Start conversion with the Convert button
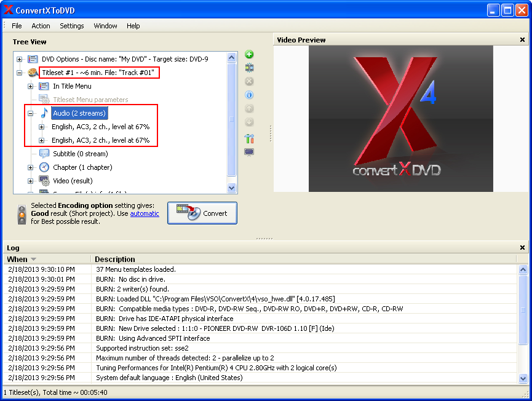This screenshot has height=401, width=532. click(x=202, y=213)
